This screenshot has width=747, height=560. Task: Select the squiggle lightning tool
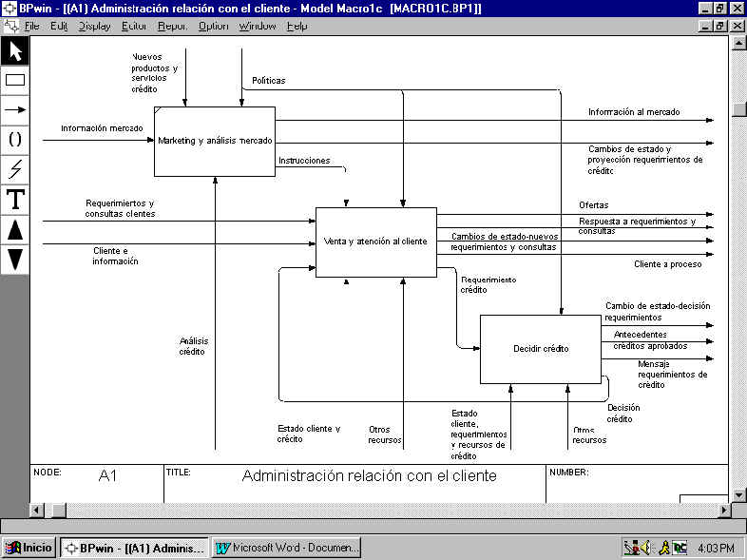15,169
